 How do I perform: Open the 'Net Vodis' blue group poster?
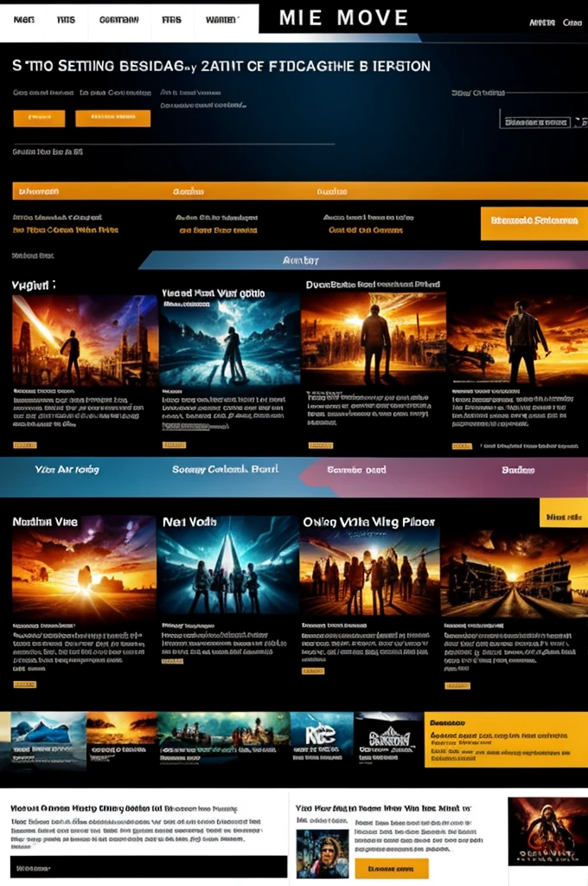point(228,565)
